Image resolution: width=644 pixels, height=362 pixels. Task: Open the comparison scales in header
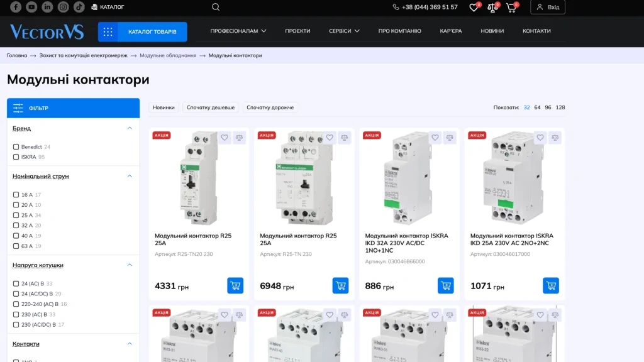[x=492, y=7]
